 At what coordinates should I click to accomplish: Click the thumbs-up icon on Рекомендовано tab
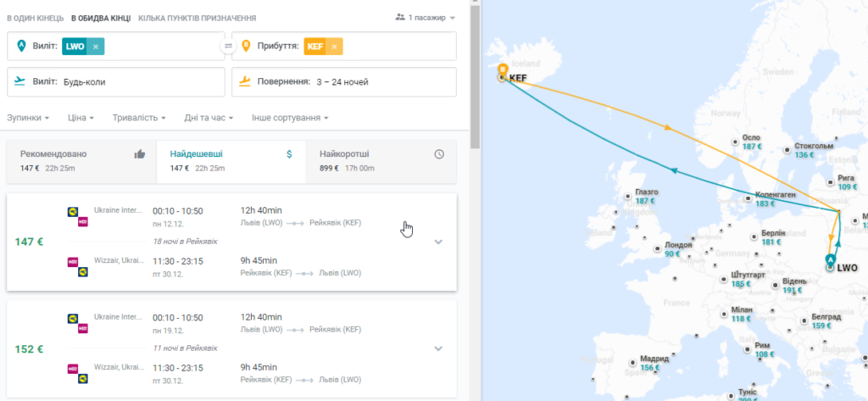point(140,154)
